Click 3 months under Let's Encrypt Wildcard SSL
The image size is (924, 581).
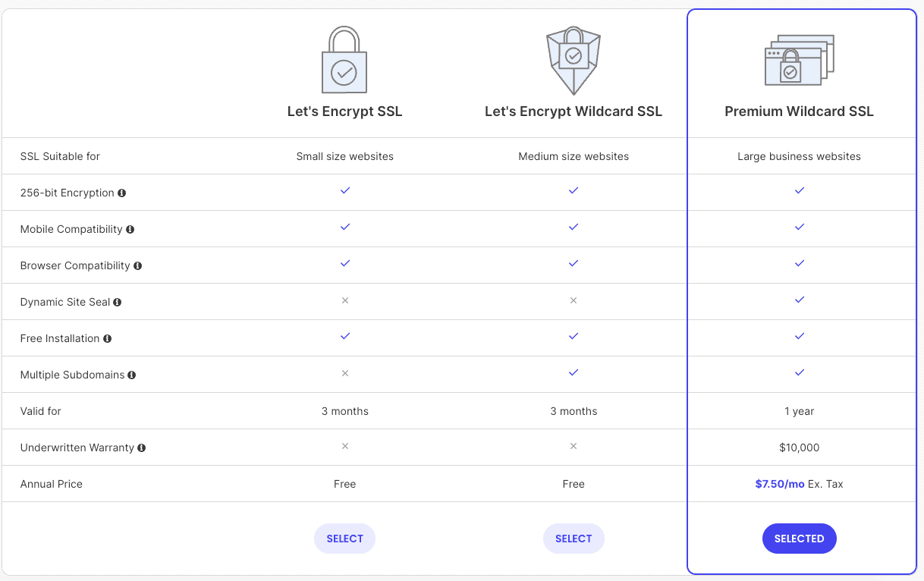(574, 411)
